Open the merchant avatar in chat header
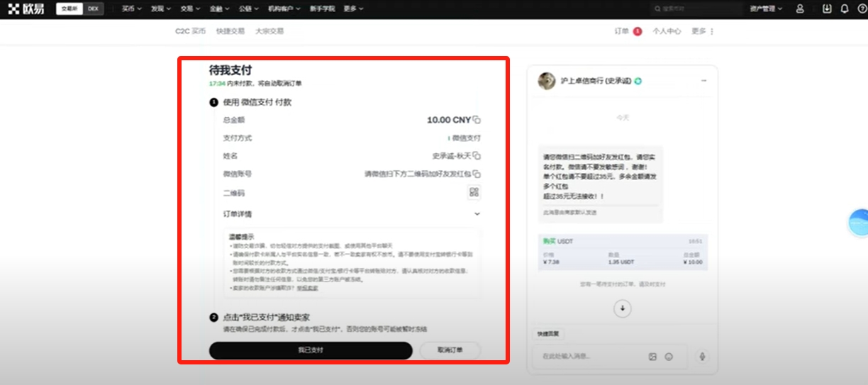The width and height of the screenshot is (868, 385). pyautogui.click(x=546, y=81)
